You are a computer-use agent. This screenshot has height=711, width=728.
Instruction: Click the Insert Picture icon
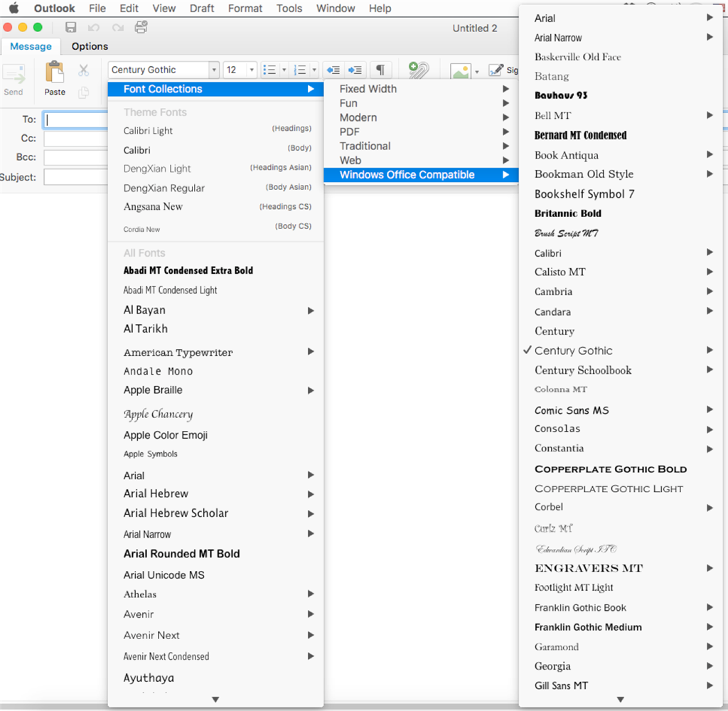pyautogui.click(x=461, y=72)
